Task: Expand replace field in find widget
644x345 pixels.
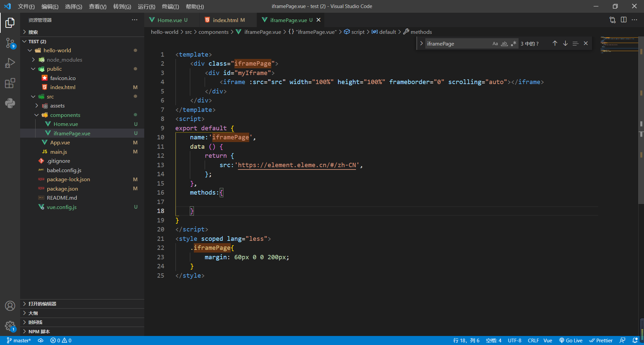Action: [421, 44]
